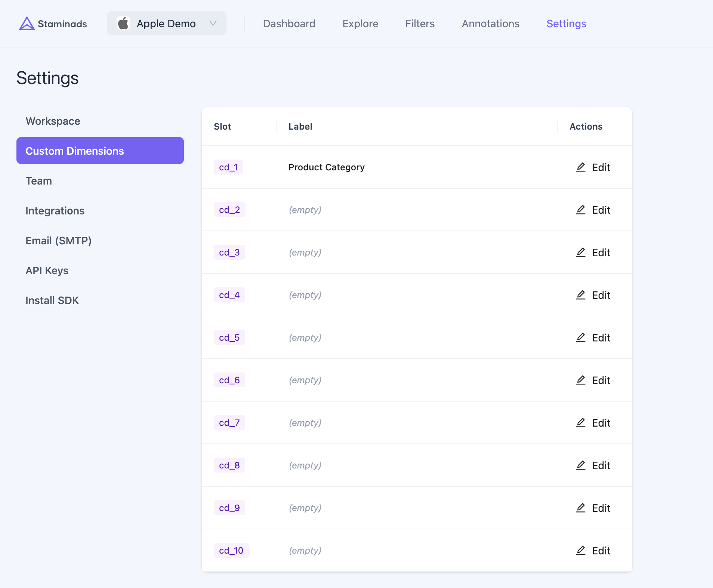Open Integrations settings section
This screenshot has width=713, height=588.
tap(100, 211)
